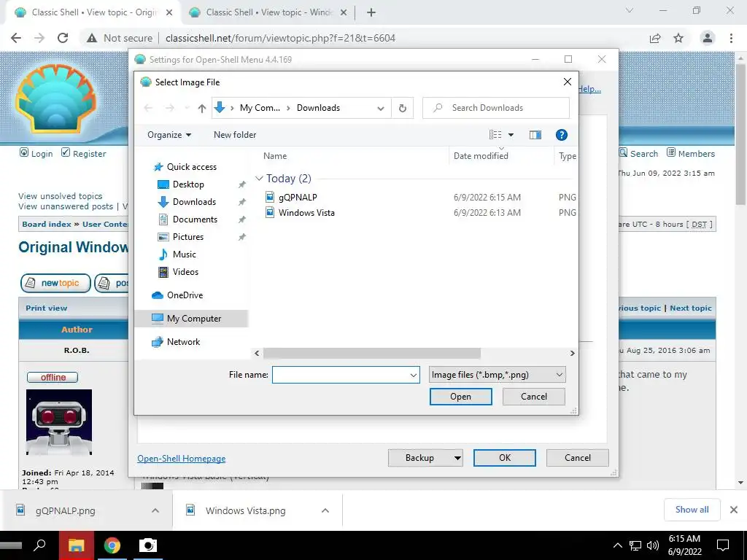Screen dimensions: 747x560
Task: Share this page icon in Chrome
Action: point(655,38)
